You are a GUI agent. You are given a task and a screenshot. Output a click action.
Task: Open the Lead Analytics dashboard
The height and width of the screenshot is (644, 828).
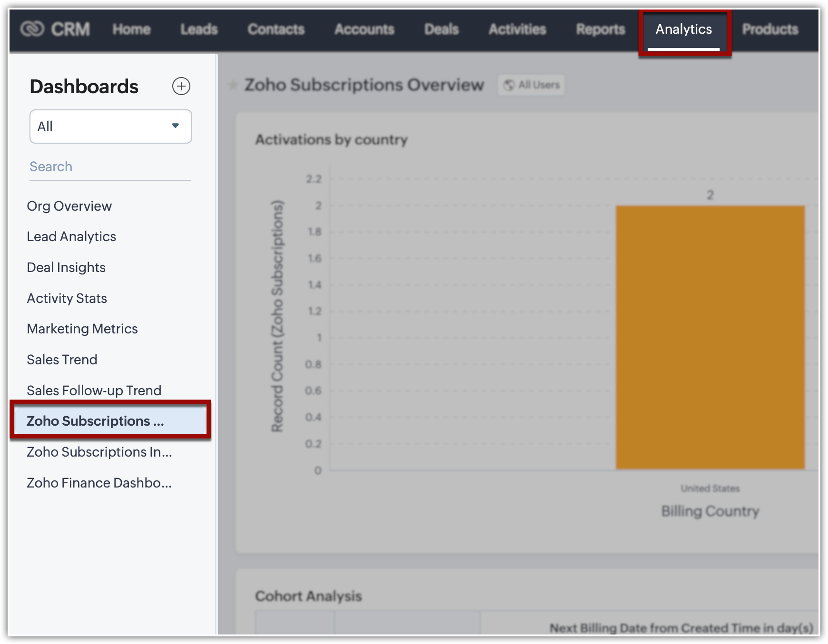click(x=71, y=237)
